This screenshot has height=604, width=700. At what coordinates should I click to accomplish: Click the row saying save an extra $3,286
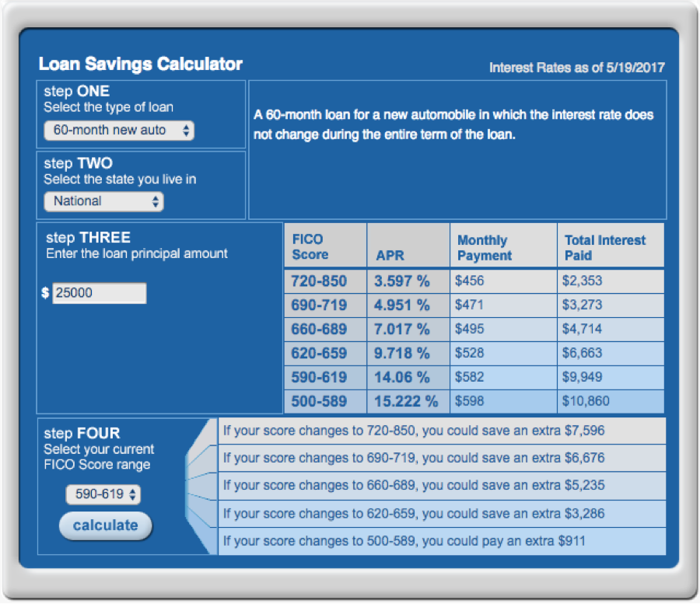click(x=442, y=514)
